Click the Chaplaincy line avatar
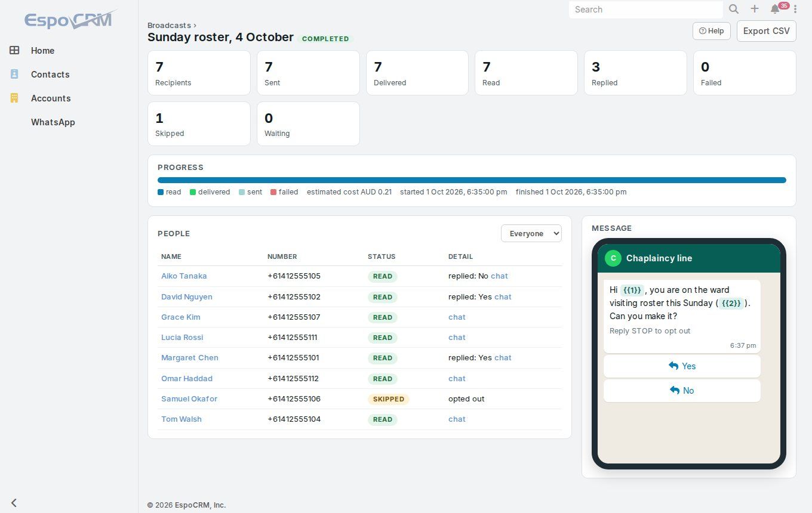The width and height of the screenshot is (812, 513). [613, 258]
